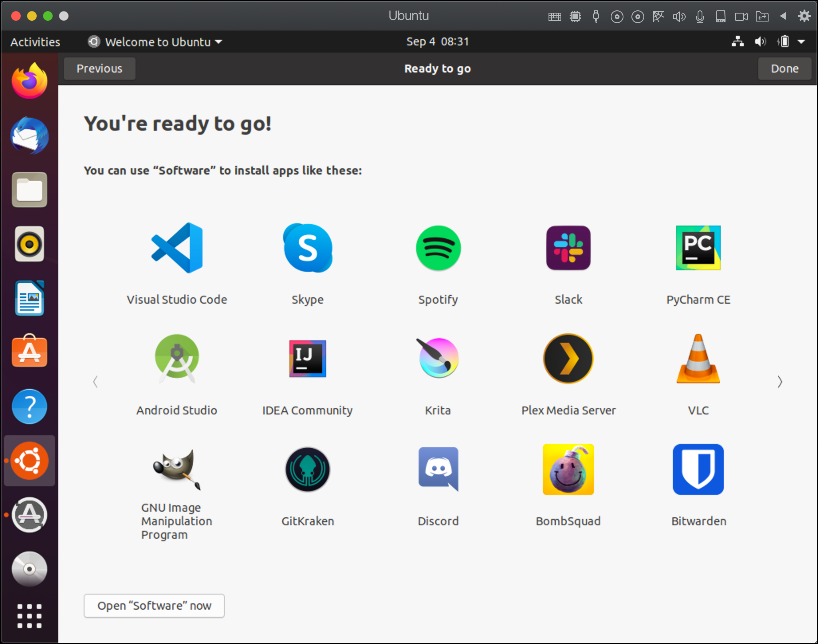Viewport: 818px width, 644px height.
Task: Open Firefox from the dock
Action: pyautogui.click(x=29, y=81)
